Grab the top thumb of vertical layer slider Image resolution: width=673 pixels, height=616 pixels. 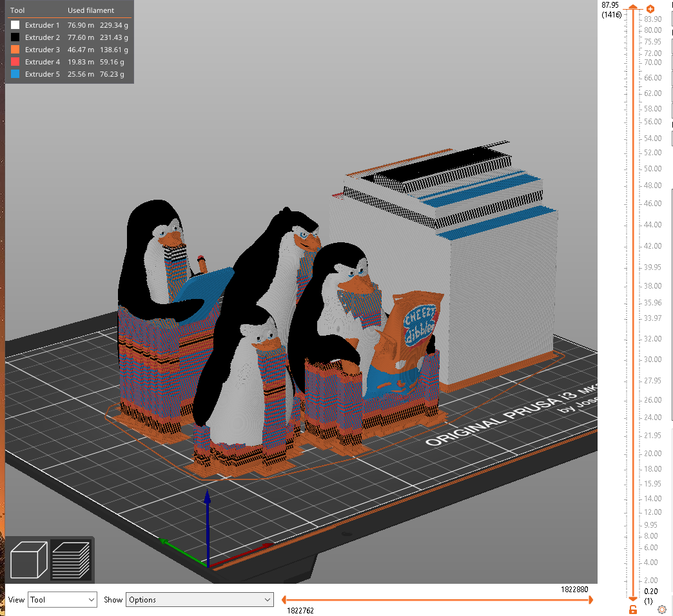[x=633, y=7]
